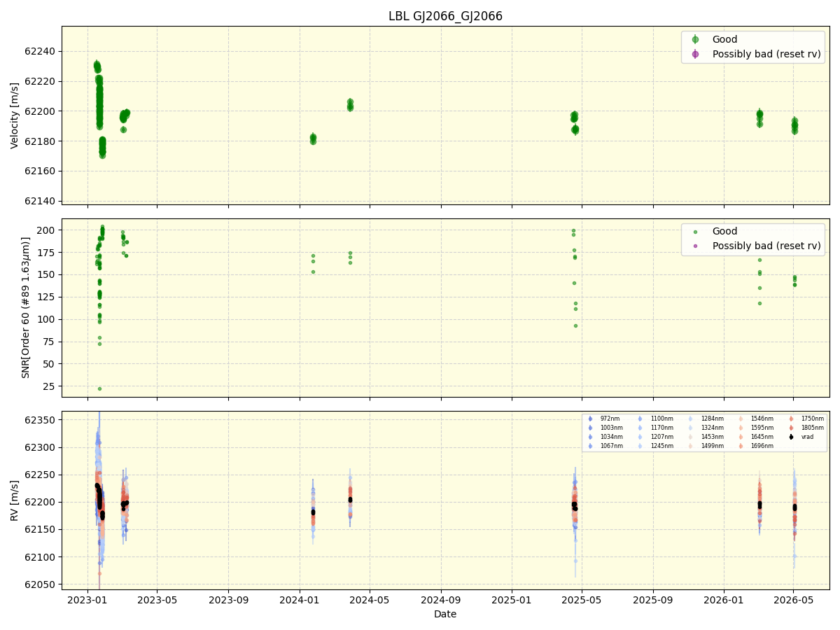The image size is (840, 630).
Task: Click the "Velocity [m/s]" axis label
Action: [x=15, y=115]
